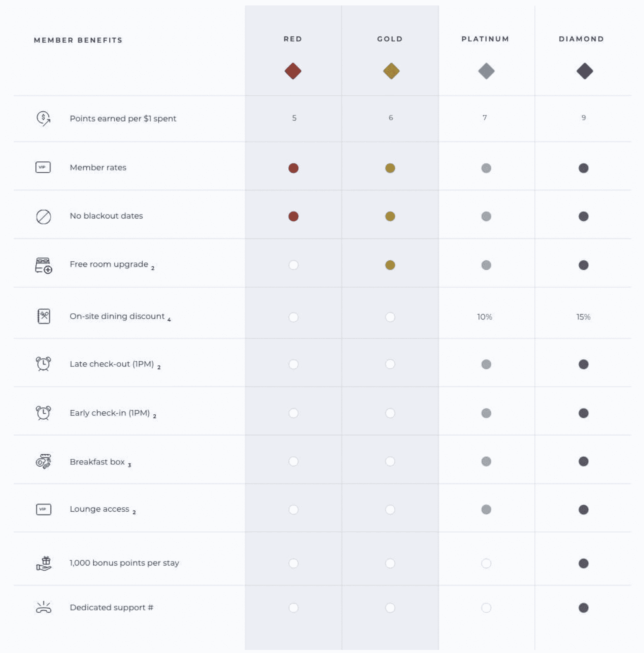
Task: Click the Gold dot for Member rates
Action: click(390, 168)
